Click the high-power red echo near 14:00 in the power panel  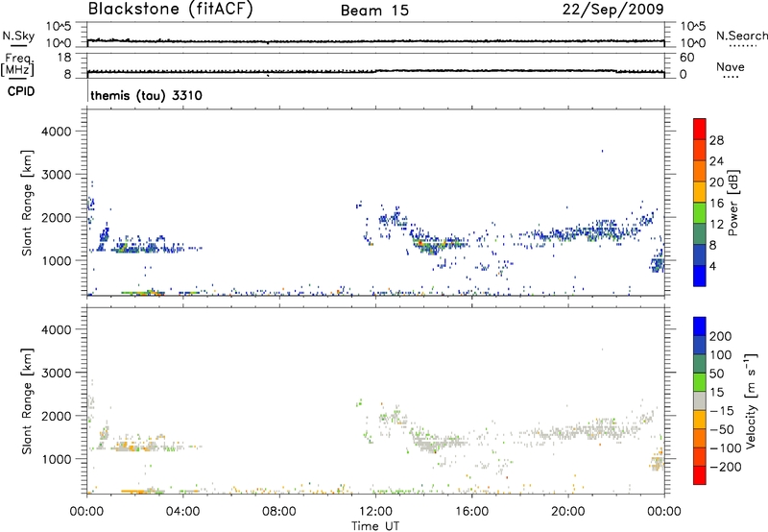[420, 242]
